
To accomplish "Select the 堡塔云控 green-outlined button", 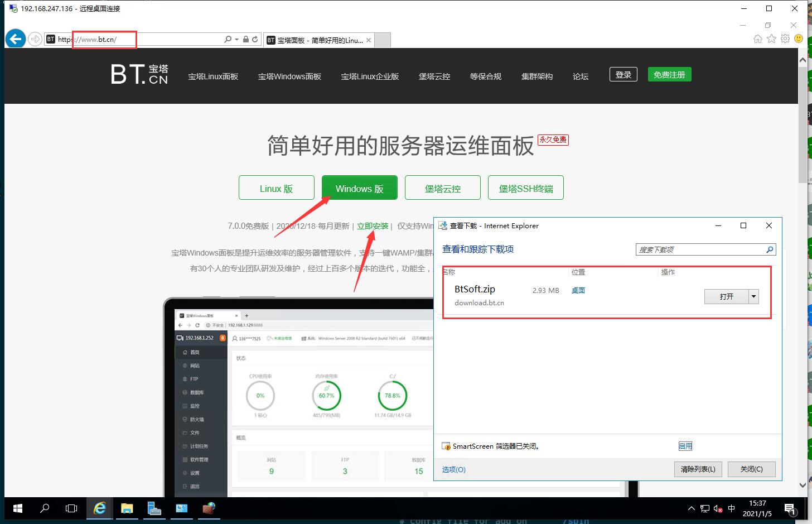I will point(443,188).
